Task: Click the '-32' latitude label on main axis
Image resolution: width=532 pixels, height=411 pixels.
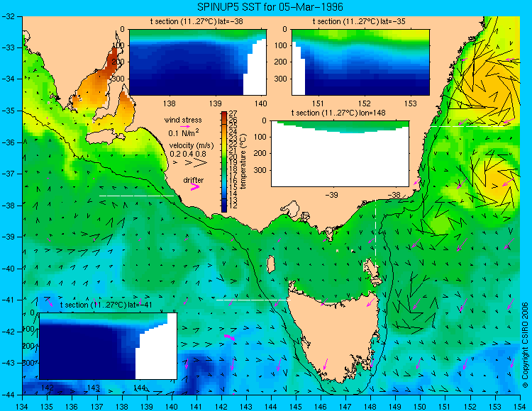Action: (9, 16)
